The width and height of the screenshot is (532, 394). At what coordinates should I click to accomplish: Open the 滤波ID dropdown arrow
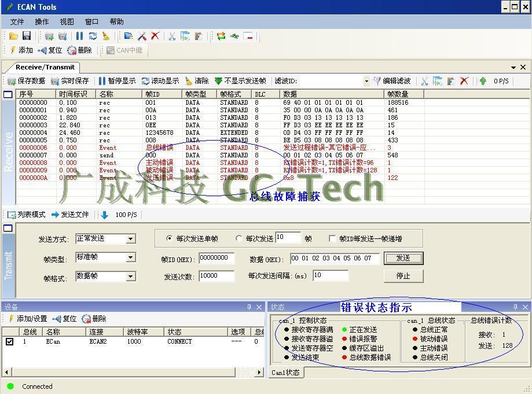pos(366,82)
